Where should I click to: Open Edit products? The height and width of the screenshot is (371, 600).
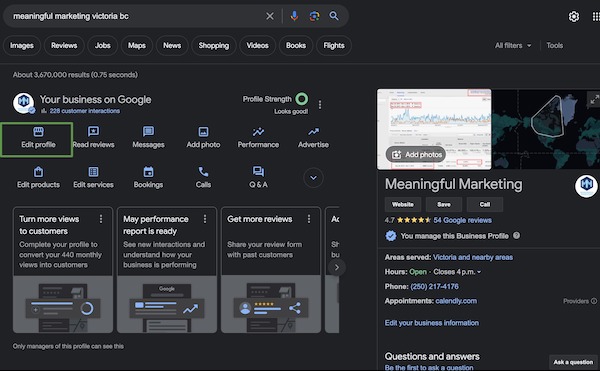pos(38,178)
